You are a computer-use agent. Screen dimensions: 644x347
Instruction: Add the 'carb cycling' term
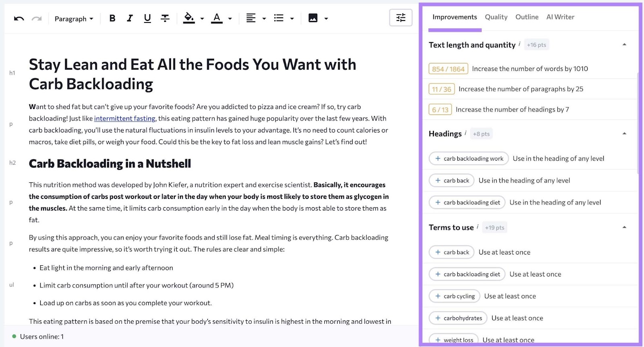point(454,296)
